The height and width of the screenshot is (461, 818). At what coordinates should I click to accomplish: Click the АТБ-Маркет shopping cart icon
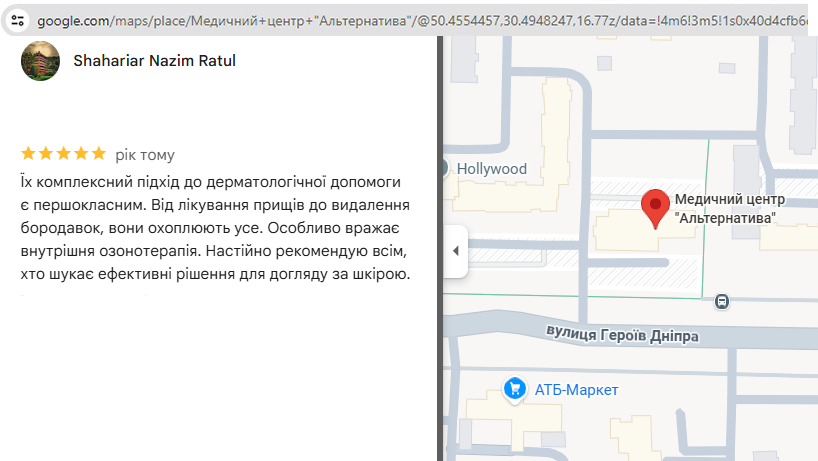pyautogui.click(x=515, y=388)
